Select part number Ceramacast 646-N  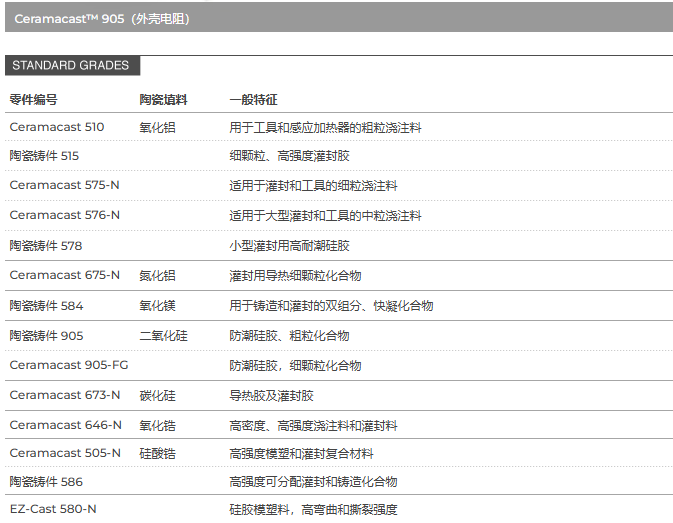point(66,425)
